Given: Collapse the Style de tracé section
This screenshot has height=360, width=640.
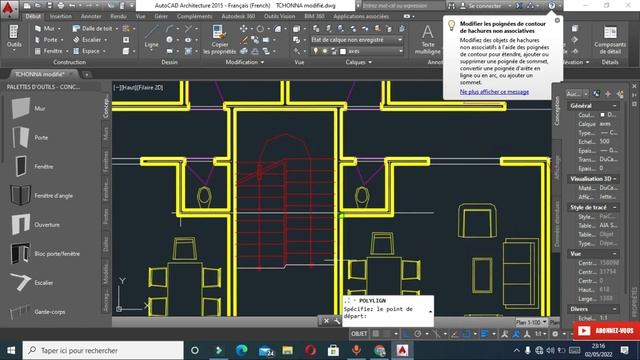Looking at the screenshot, I should (614, 207).
